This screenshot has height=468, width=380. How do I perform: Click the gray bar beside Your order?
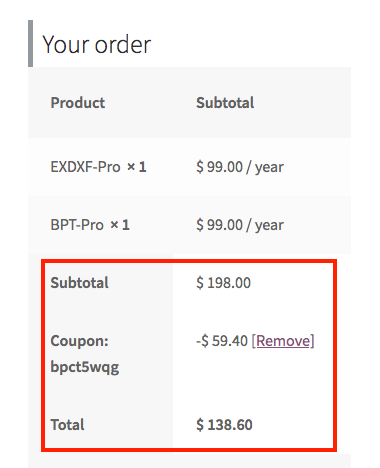pos(30,43)
